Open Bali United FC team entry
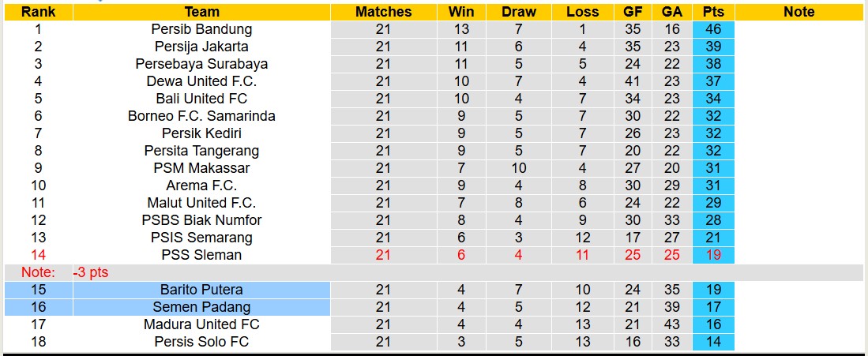This screenshot has height=356, width=868. (x=201, y=99)
